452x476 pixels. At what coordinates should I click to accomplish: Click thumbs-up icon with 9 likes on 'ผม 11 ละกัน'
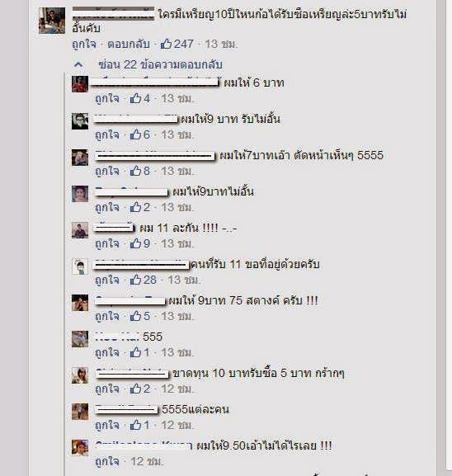(135, 243)
